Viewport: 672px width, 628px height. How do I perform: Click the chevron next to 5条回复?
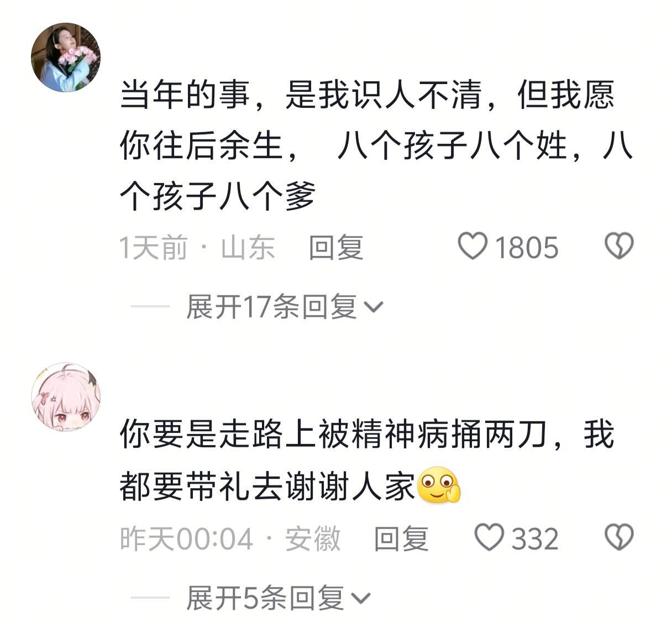click(x=361, y=599)
